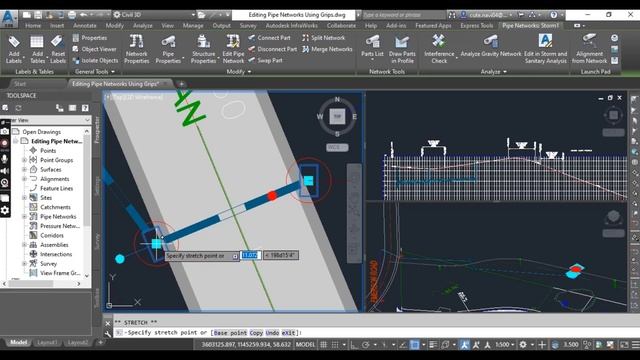This screenshot has height=360, width=640.
Task: Expand the Analyze panel dropdown
Action: [x=493, y=71]
